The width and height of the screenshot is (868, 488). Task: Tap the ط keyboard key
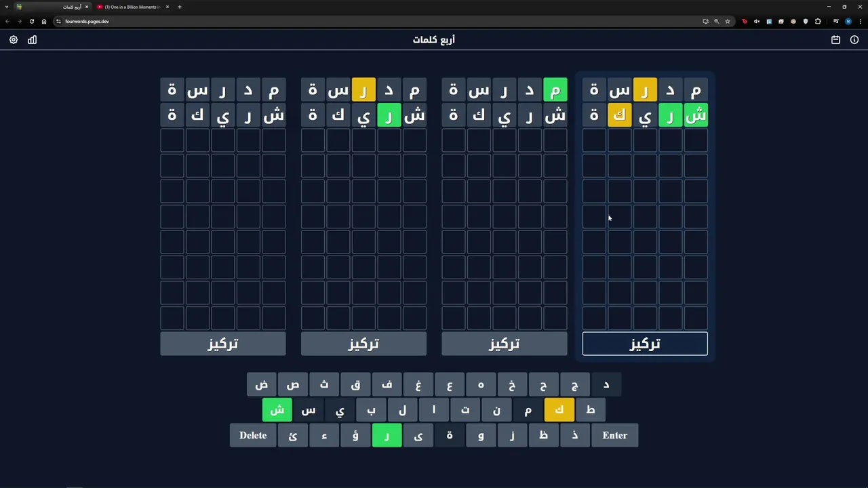pyautogui.click(x=590, y=410)
